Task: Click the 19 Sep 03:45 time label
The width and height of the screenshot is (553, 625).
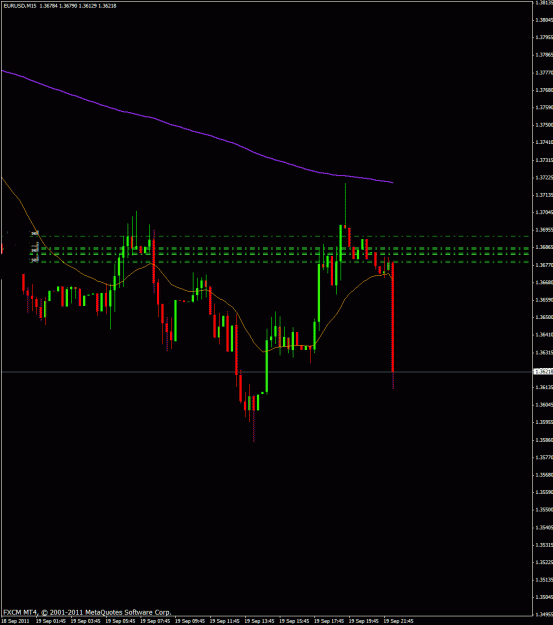Action: point(85,621)
